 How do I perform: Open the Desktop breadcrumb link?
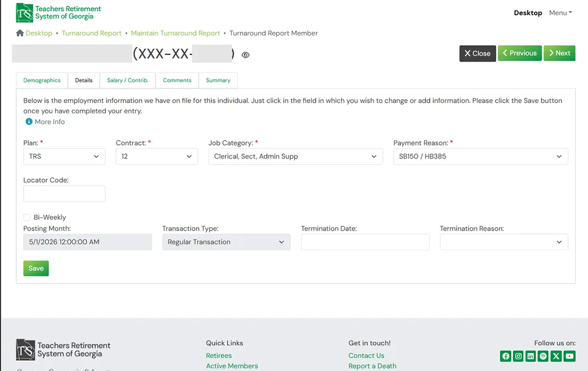coord(39,33)
